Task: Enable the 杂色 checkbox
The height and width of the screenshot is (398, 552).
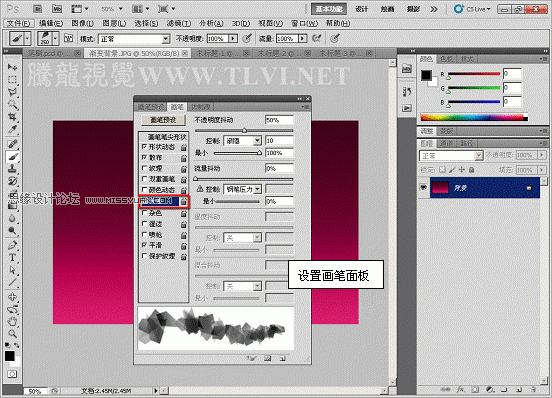Action: [x=144, y=213]
